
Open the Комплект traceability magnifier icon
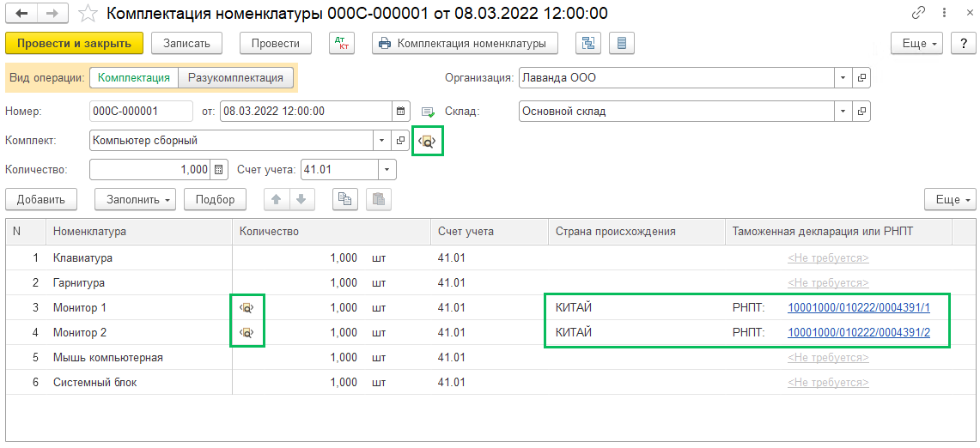428,142
